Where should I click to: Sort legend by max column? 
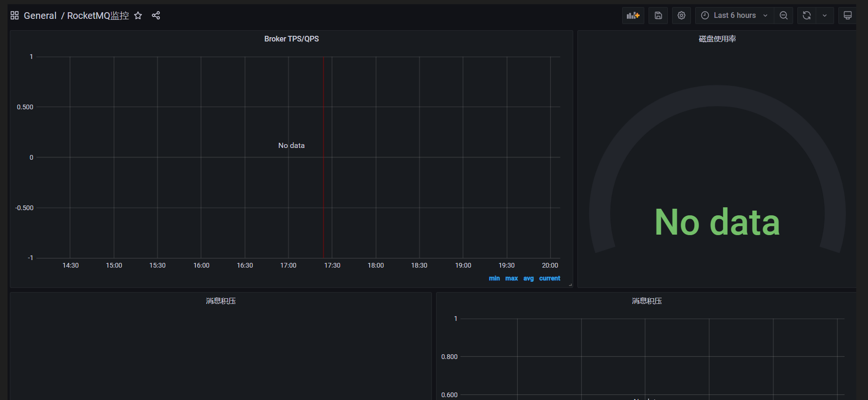click(511, 278)
